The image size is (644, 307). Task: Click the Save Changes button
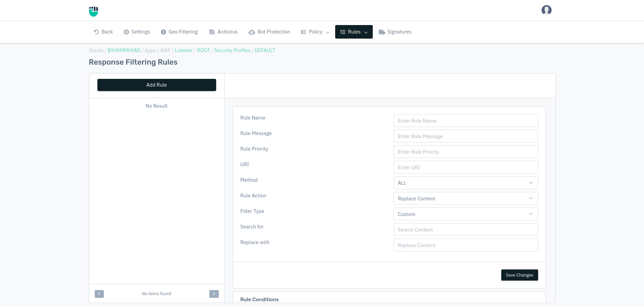click(519, 275)
